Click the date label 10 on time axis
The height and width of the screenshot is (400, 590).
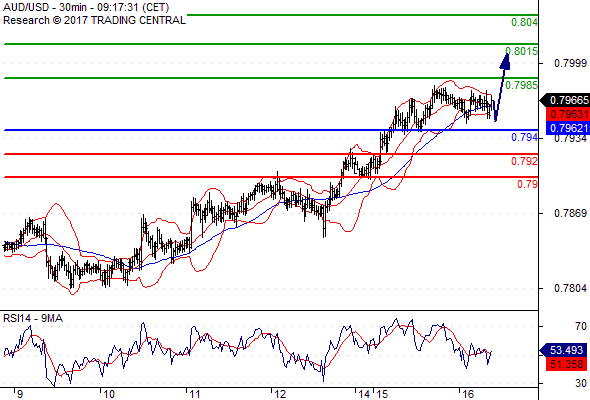point(109,394)
